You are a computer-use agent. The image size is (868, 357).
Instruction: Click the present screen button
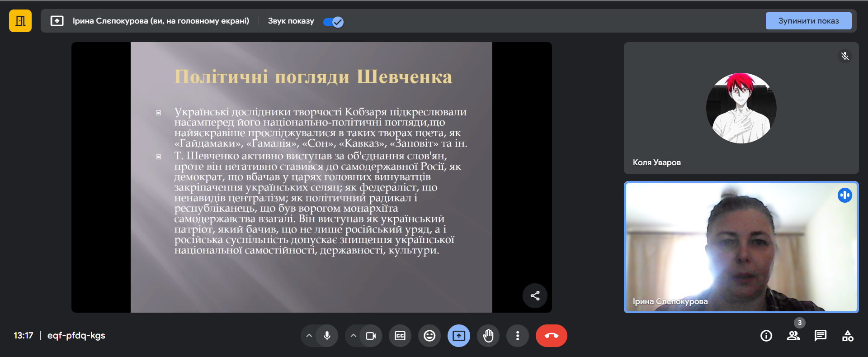459,336
